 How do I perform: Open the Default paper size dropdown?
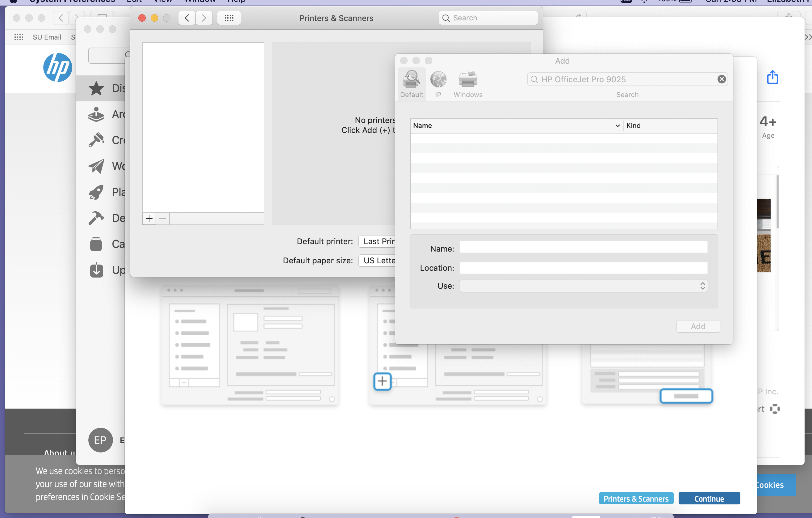pyautogui.click(x=378, y=261)
